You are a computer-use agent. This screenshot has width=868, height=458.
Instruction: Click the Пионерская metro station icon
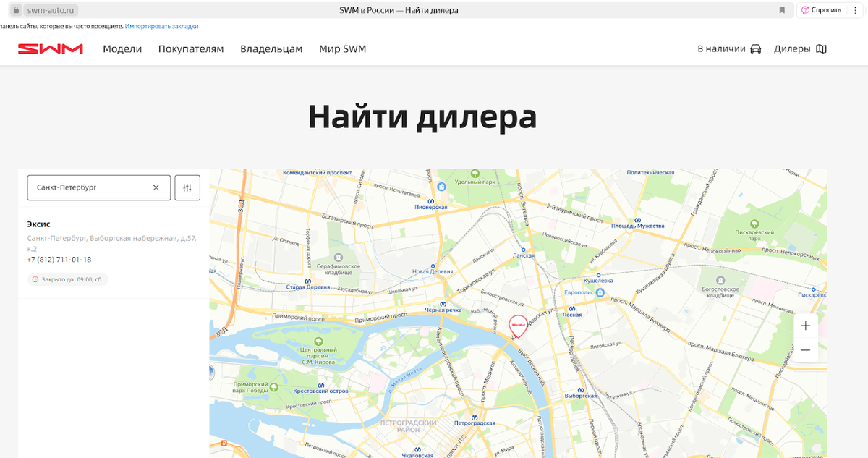pyautogui.click(x=431, y=202)
